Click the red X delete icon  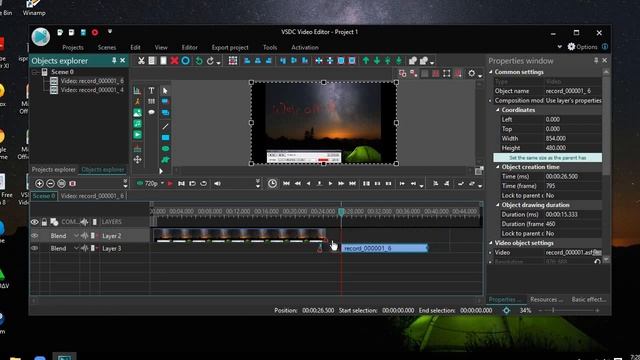(174, 61)
